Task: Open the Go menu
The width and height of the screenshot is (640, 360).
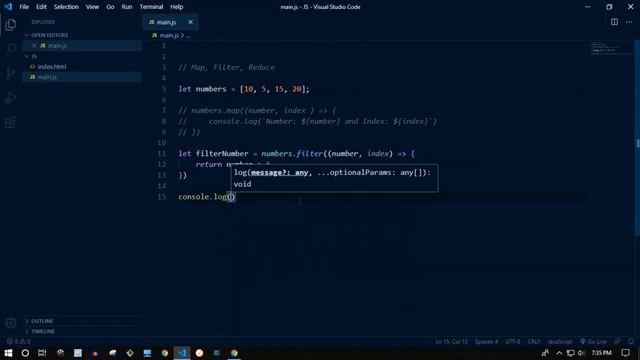Action: click(110, 7)
